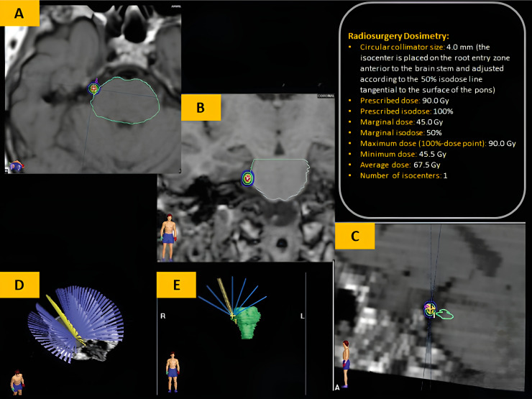Viewport: 532px width, 399px height.
Task: Click the green contour outline in sagittal view C
Action: (x=445, y=315)
